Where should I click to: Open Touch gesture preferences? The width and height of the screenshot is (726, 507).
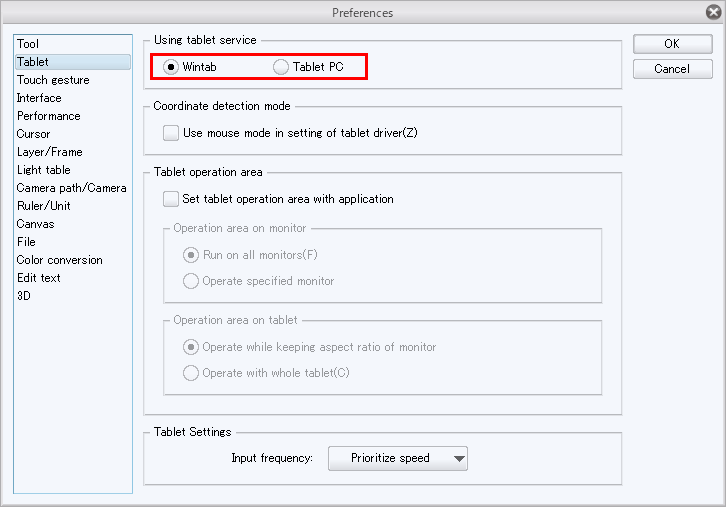coord(73,80)
